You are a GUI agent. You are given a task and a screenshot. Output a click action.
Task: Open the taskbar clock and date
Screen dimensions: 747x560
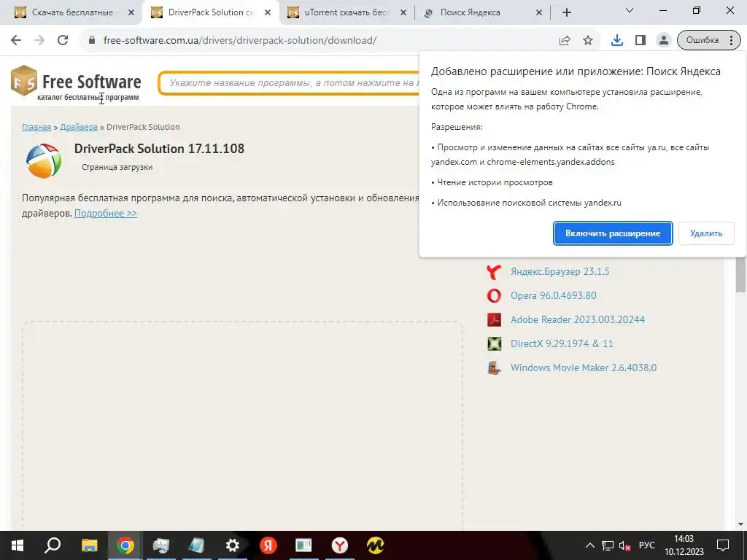(684, 545)
